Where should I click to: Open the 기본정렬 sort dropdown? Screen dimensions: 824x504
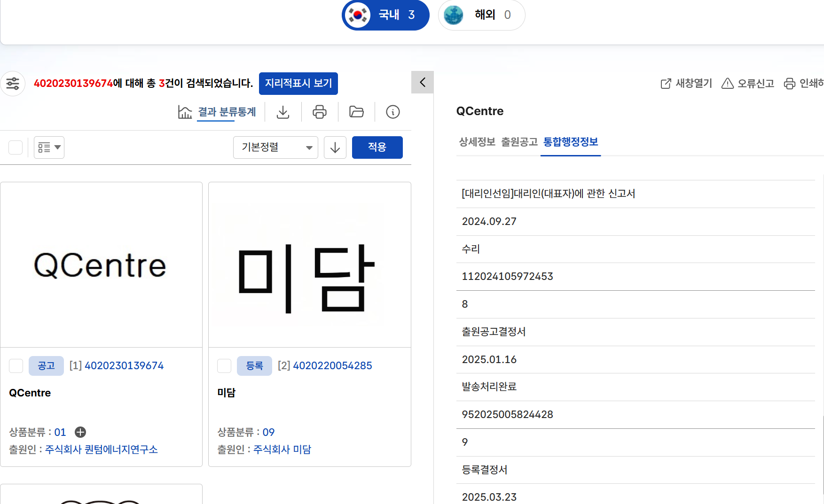pyautogui.click(x=275, y=147)
